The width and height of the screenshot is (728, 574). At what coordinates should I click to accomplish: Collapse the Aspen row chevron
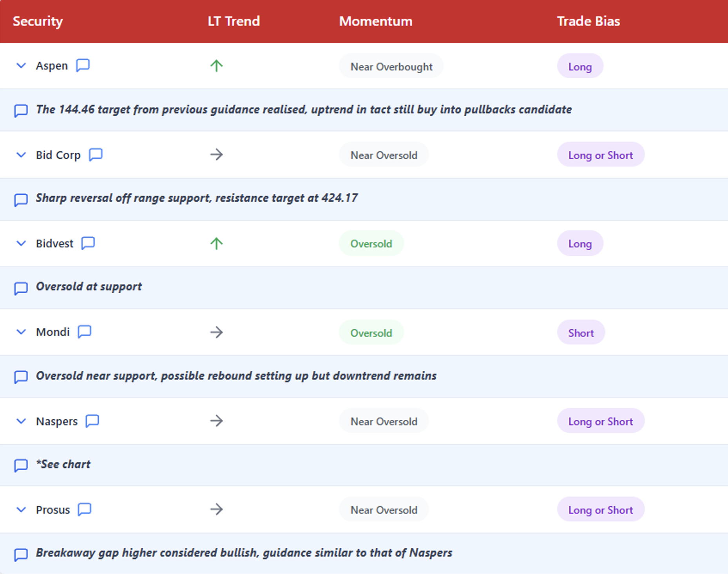21,66
